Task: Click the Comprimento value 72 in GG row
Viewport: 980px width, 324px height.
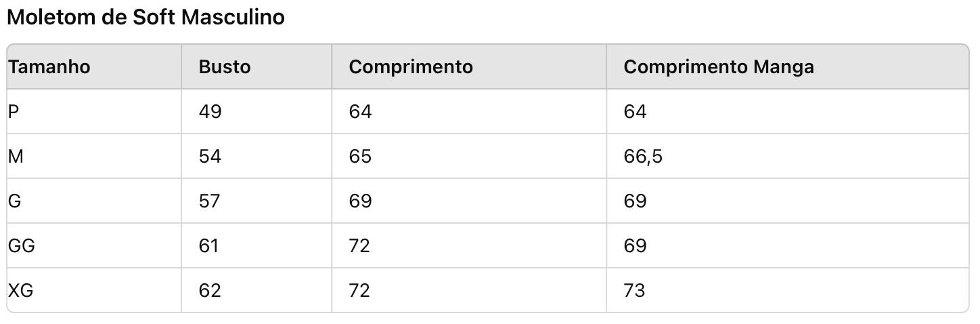Action: click(x=360, y=245)
